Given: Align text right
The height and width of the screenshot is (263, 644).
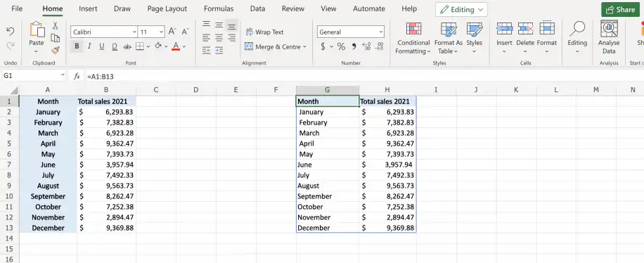Looking at the screenshot, I should coord(231,38).
